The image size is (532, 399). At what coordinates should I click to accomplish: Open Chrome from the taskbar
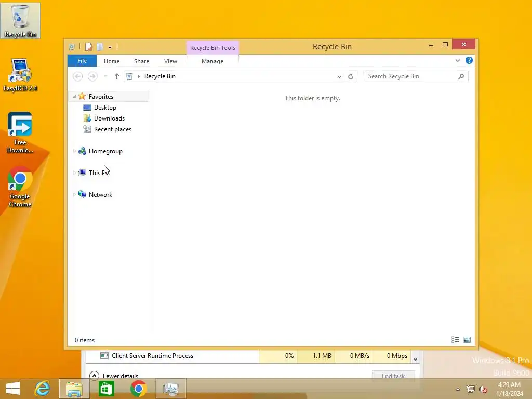[138, 389]
